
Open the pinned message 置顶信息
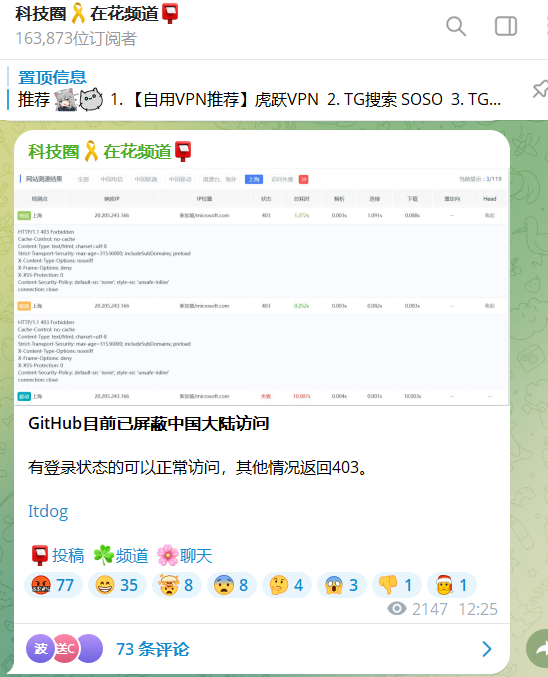[x=259, y=89]
